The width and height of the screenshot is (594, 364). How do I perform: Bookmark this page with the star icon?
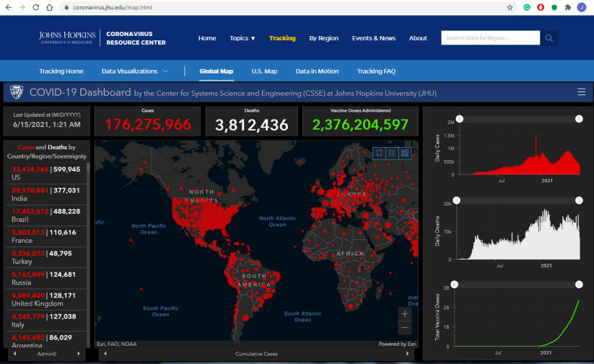coord(510,7)
